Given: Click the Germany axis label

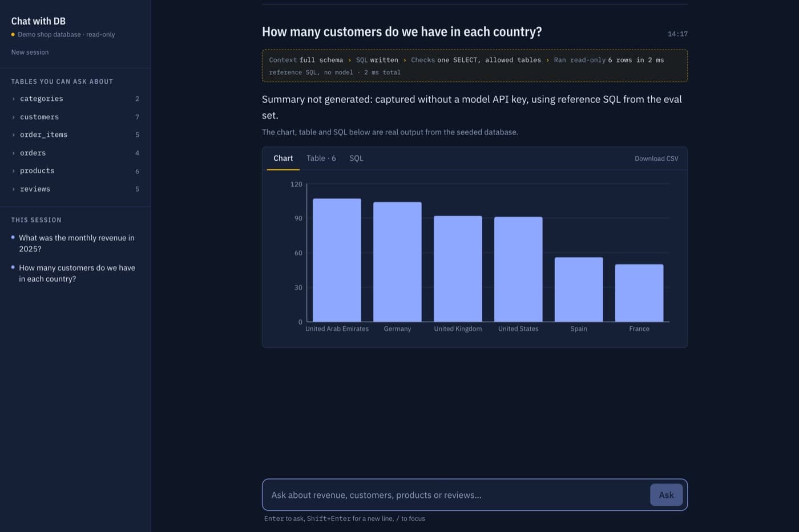Looking at the screenshot, I should coord(397,329).
